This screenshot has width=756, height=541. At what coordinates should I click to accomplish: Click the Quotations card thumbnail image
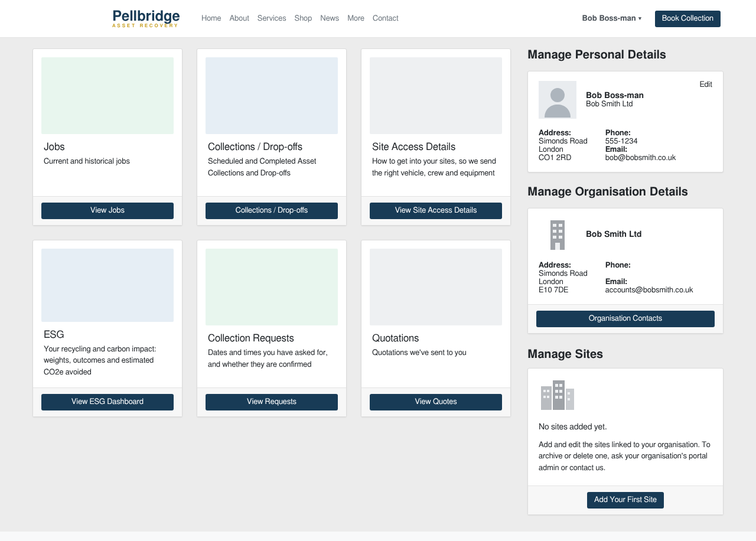[436, 287]
